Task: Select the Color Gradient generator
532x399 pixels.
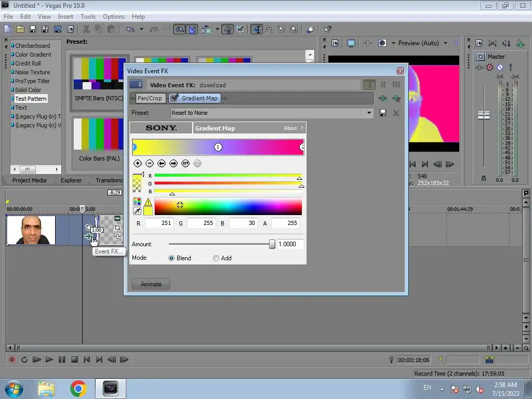Action: (x=33, y=54)
